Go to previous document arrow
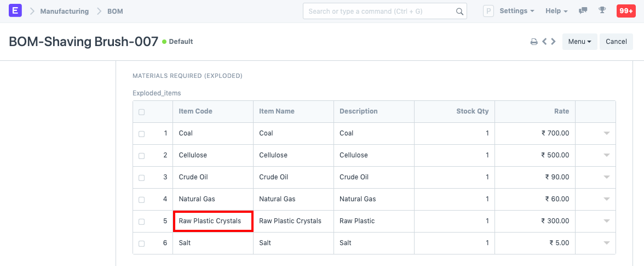 point(544,42)
